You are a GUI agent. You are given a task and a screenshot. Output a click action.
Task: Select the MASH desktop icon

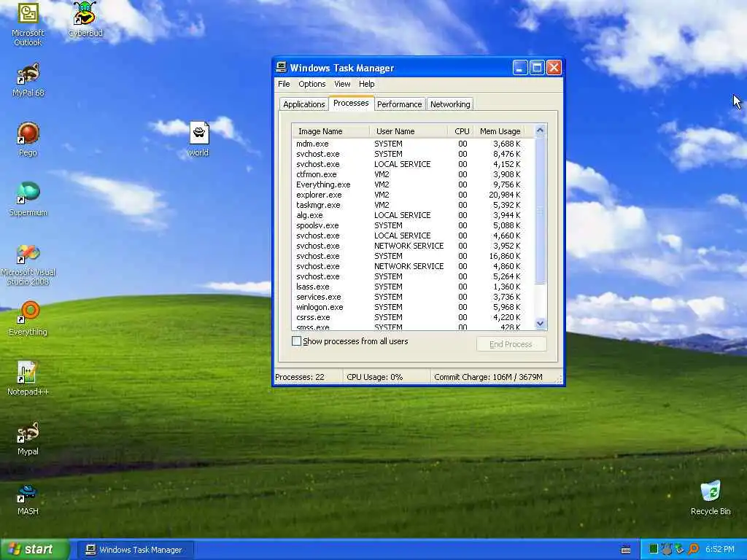point(28,499)
